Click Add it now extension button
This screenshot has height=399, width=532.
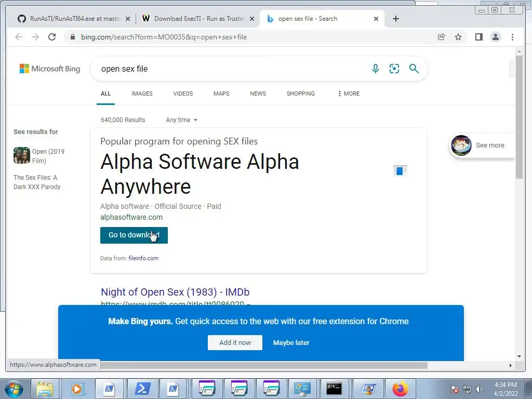tap(235, 343)
